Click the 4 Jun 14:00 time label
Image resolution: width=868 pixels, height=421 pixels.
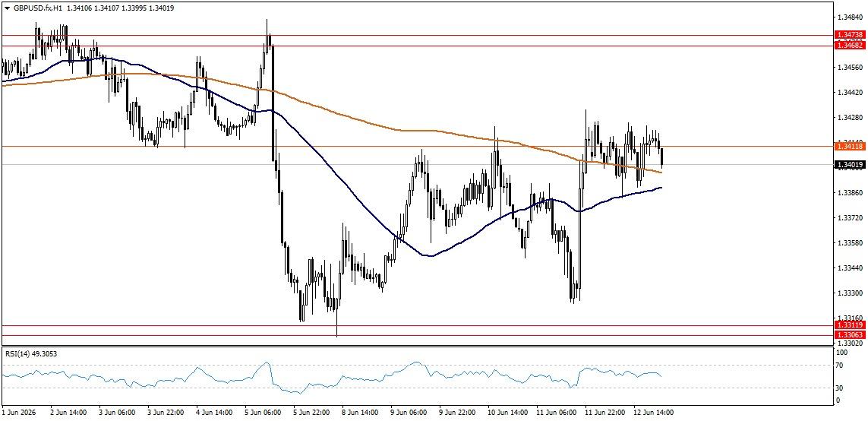point(214,413)
